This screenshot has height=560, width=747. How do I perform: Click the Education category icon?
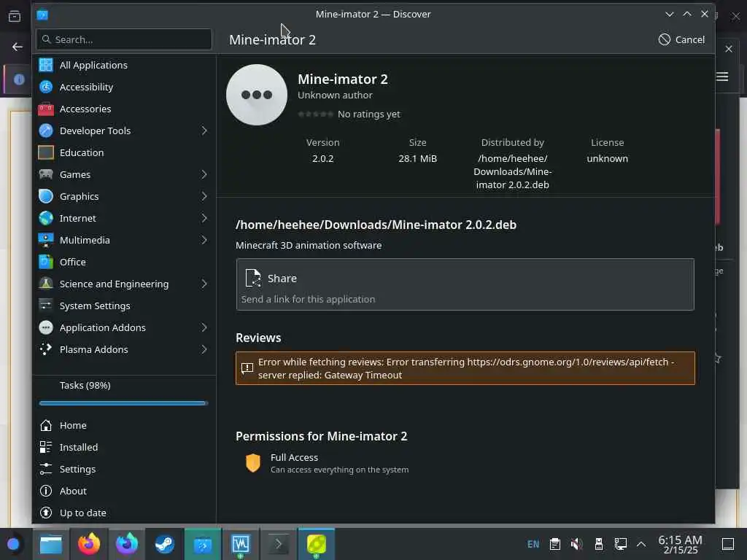click(46, 152)
